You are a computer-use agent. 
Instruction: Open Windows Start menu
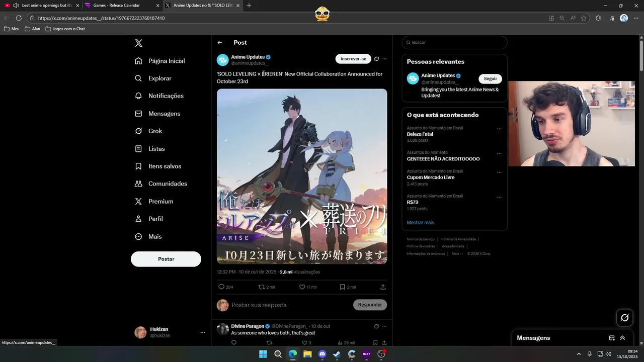[x=263, y=354]
